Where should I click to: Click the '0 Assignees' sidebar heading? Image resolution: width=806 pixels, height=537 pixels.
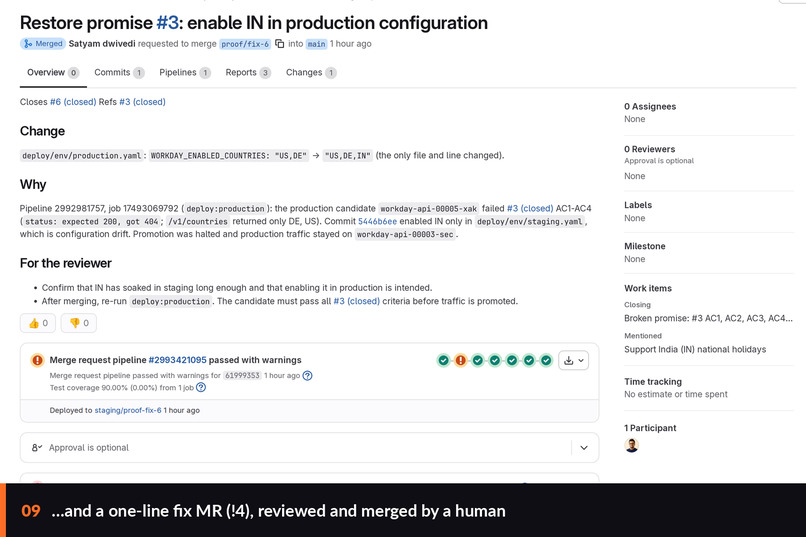(x=650, y=106)
